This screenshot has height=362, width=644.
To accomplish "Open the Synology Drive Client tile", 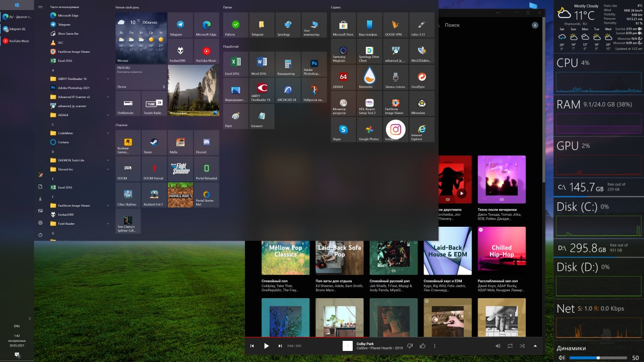I will coord(369,51).
